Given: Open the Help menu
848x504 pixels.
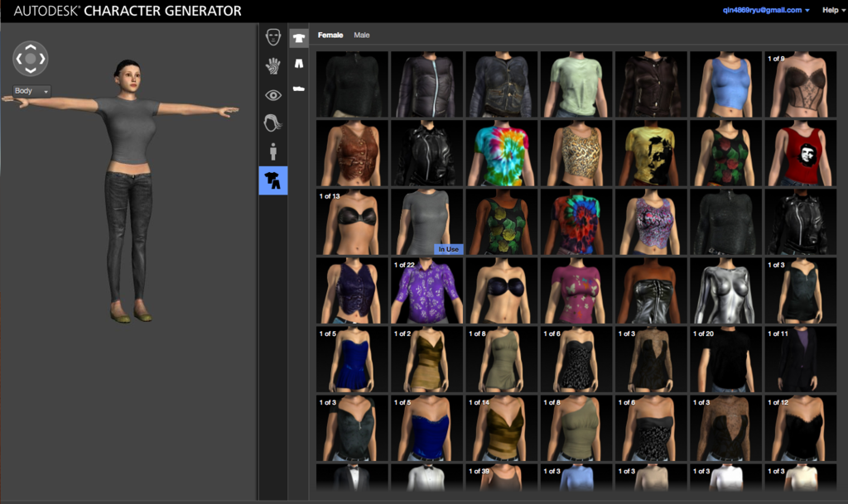Looking at the screenshot, I should click(833, 10).
